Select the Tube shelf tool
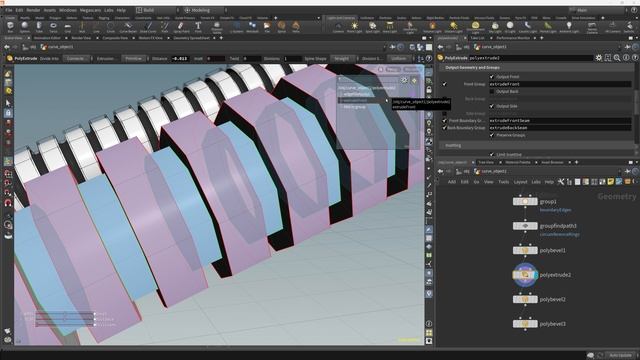640x360 pixels. (39, 27)
